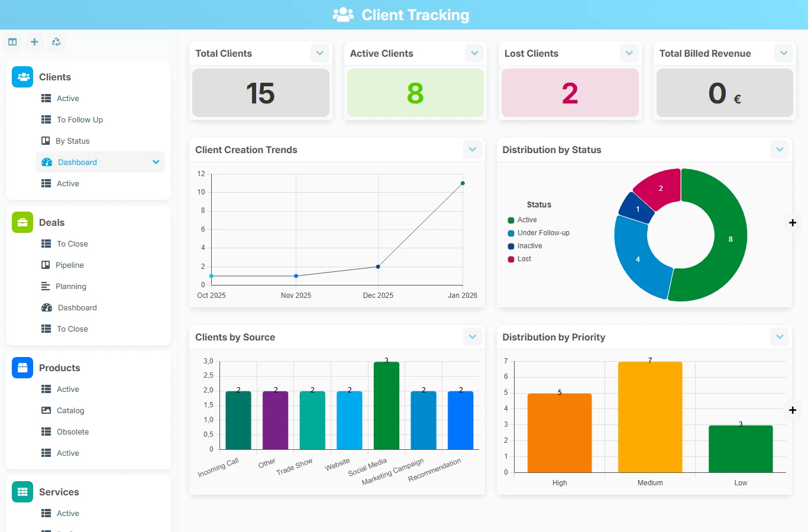Click the gauge icon beside Deals Dashboard
Screen dimensions: 808x532
[x=47, y=307]
